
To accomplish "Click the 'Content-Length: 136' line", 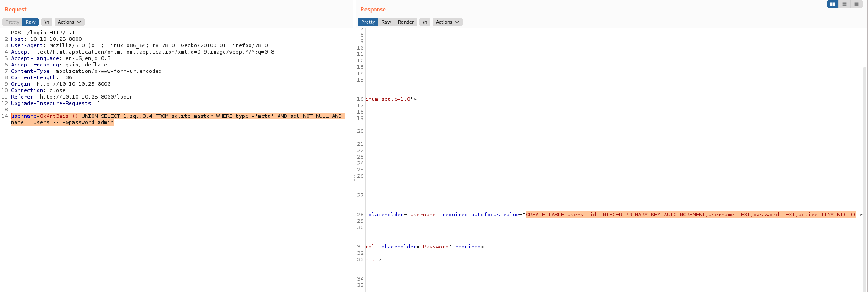I will click(x=42, y=77).
